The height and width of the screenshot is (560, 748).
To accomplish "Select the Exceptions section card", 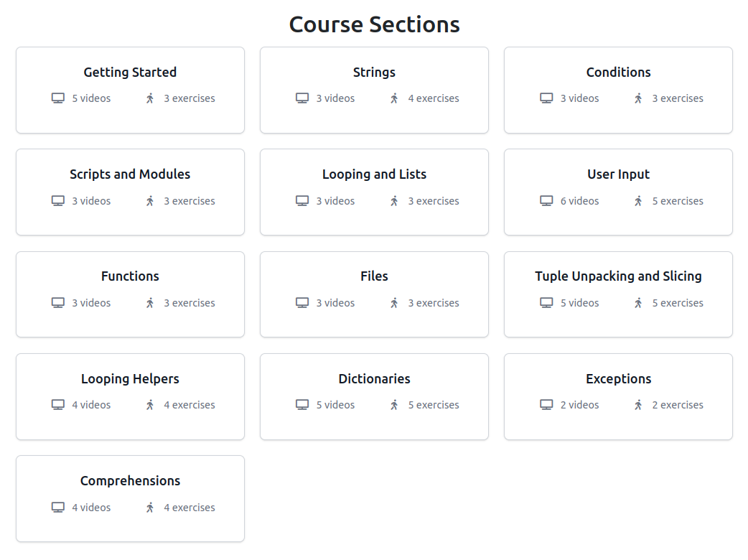I will (x=618, y=396).
